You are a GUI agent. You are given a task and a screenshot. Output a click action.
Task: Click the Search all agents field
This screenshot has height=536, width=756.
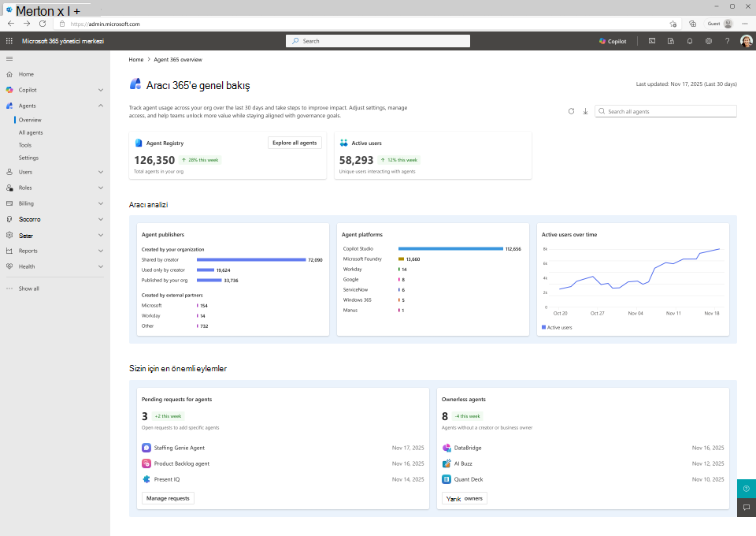[x=665, y=111]
